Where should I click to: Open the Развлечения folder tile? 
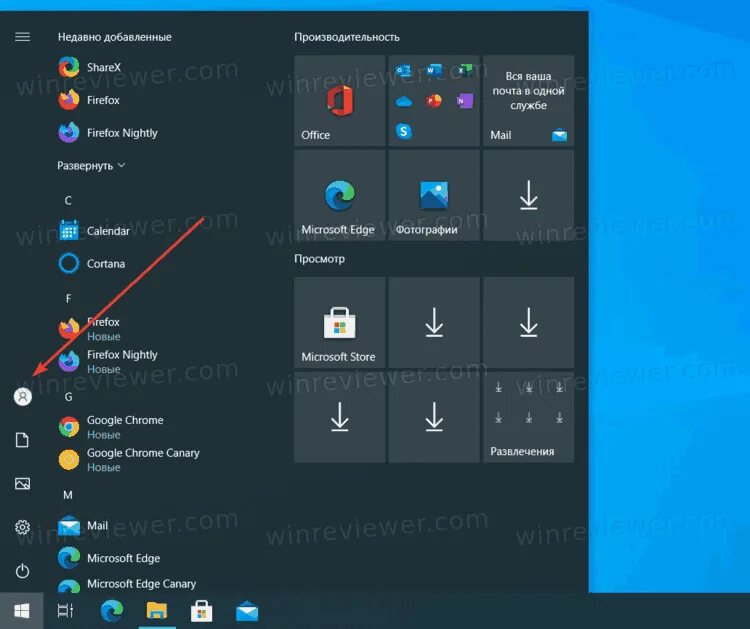529,417
